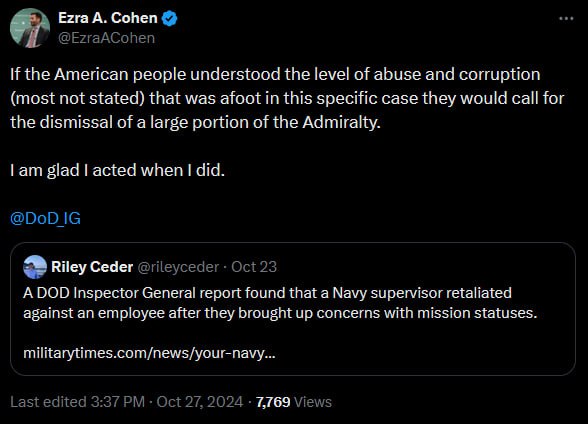Click the Riley Ceder author name
Viewport: 588px width, 424px height.
coord(92,267)
